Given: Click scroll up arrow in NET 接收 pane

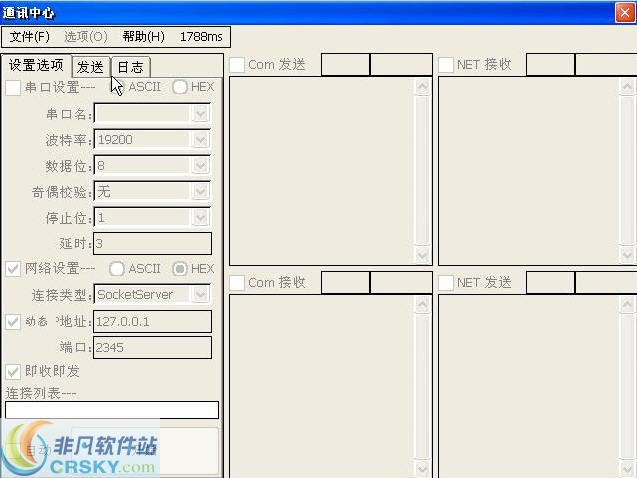Looking at the screenshot, I should pos(628,87).
